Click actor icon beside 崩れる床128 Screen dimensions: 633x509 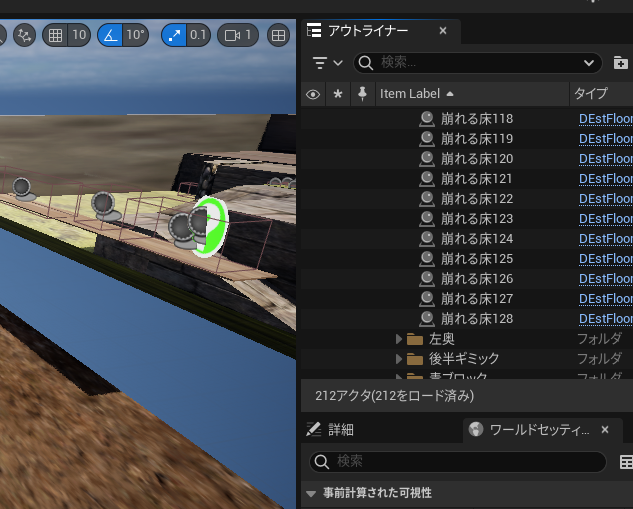[x=427, y=319]
